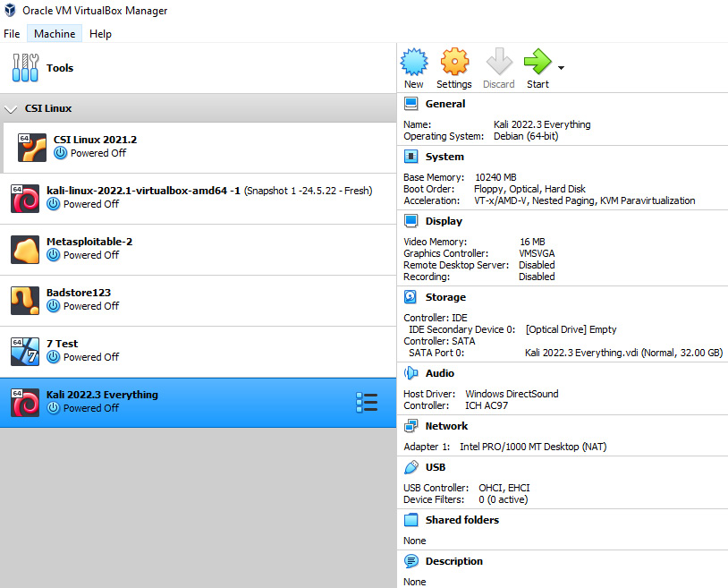Open the Kali 2022.3 Everything hamburger menu

point(367,402)
